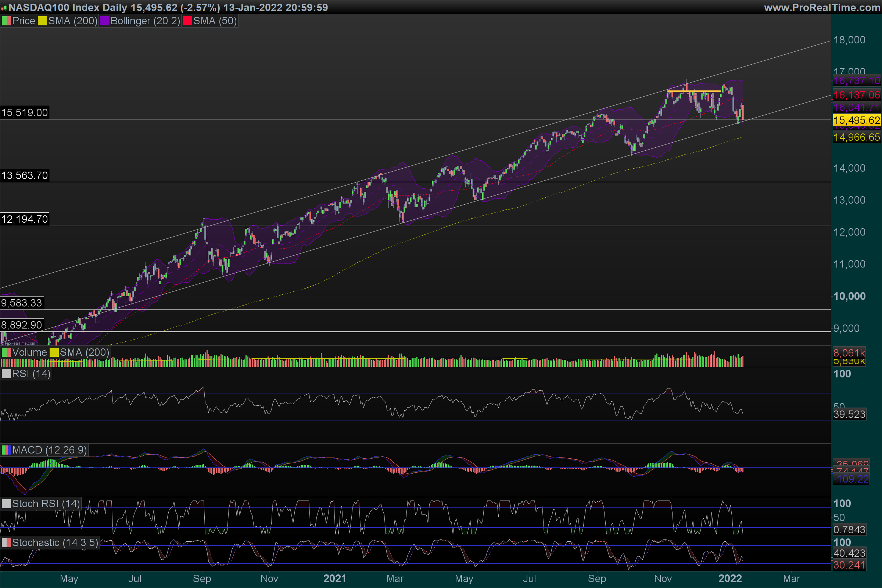
Task: Click the Stochastic (14 3 5) legend icon
Action: coord(6,543)
